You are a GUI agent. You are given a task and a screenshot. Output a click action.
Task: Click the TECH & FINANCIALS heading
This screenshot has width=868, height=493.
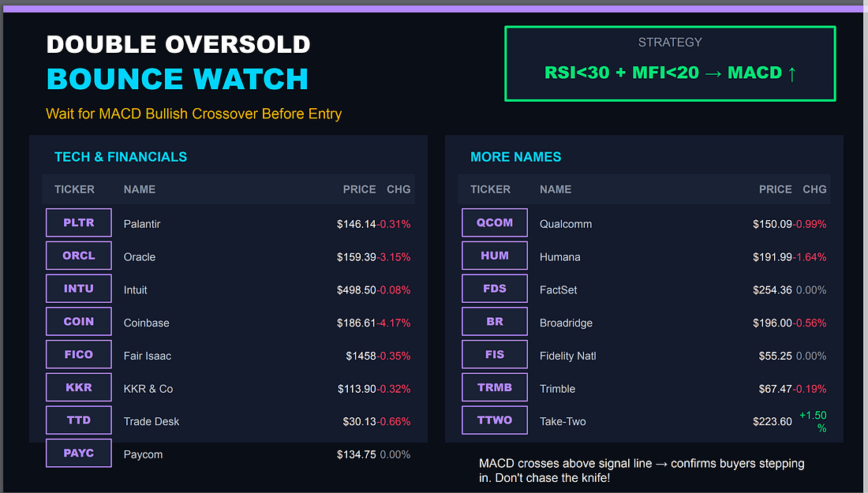pyautogui.click(x=121, y=157)
